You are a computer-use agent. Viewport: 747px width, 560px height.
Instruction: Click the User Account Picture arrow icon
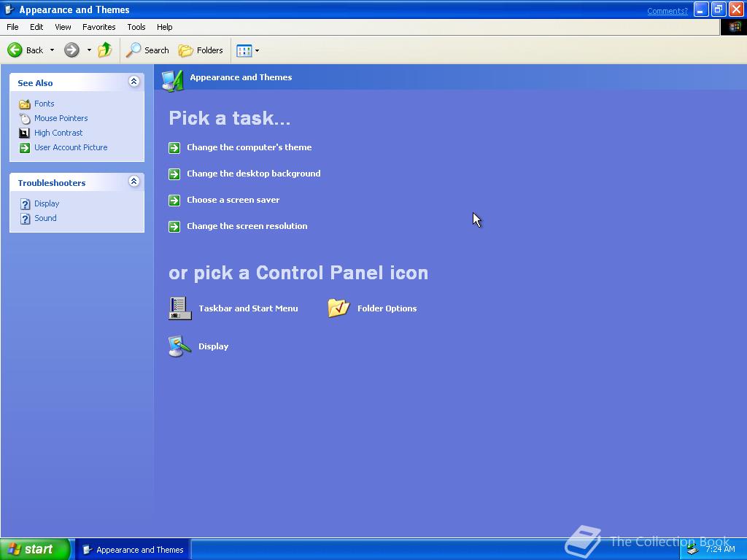(x=24, y=147)
